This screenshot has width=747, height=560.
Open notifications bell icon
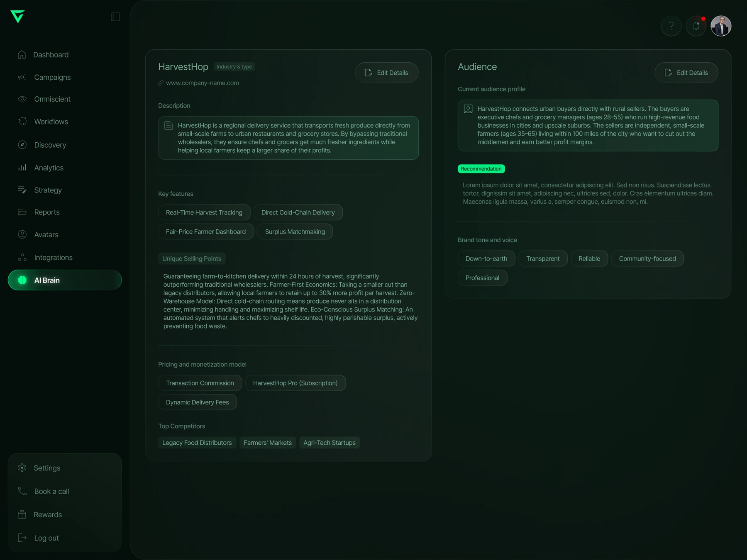point(696,26)
